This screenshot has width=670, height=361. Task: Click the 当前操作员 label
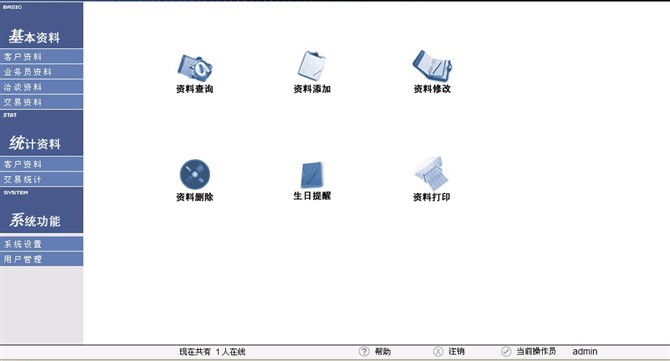536,351
